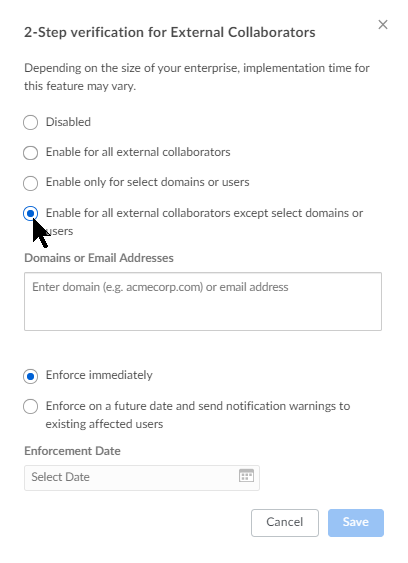Choose the 'Enforce on a future date' radio circle

[x=31, y=406]
